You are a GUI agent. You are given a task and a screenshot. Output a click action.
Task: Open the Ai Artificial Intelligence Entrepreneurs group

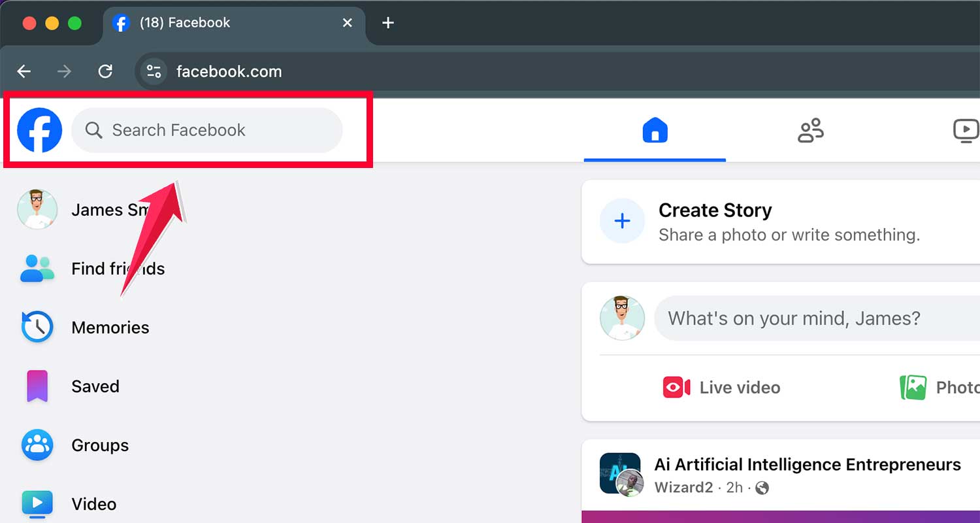pyautogui.click(x=808, y=464)
